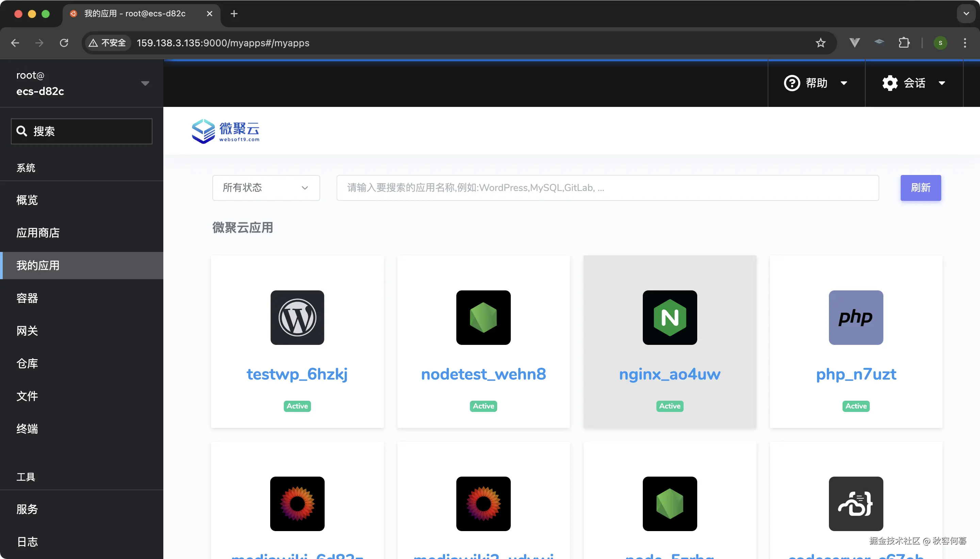Click the 微聚云 websoft9 logo
The height and width of the screenshot is (559, 980).
click(226, 131)
